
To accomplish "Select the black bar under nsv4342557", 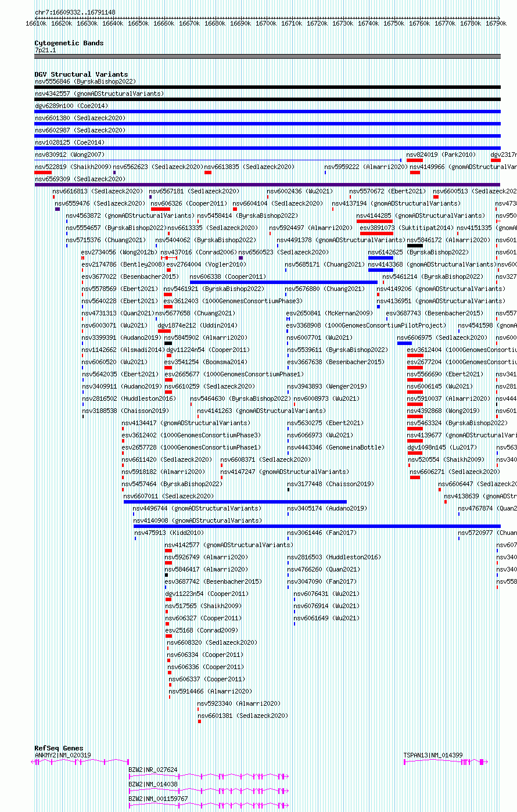I will pos(268,99).
